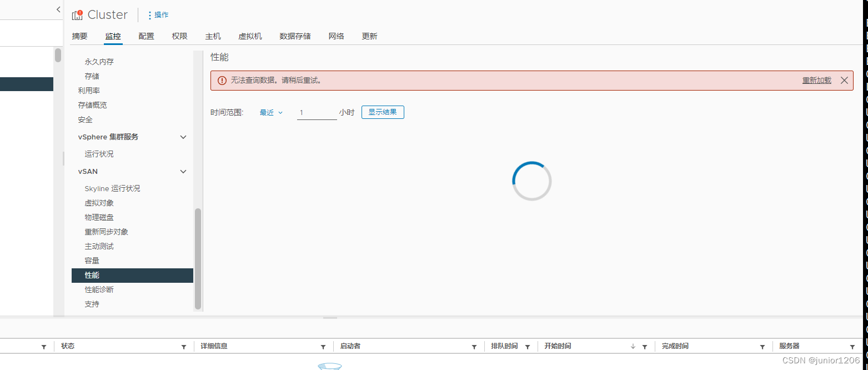The height and width of the screenshot is (370, 868).
Task: Filter the 详细信息 column
Action: point(323,347)
